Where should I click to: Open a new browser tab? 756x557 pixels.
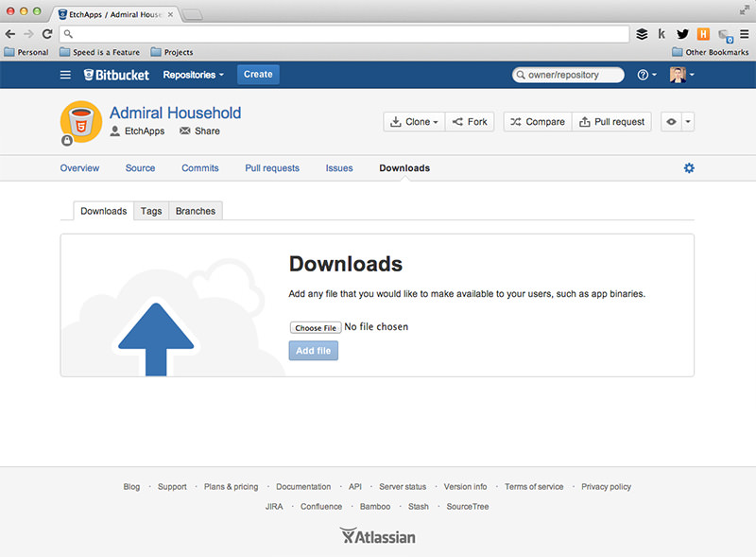tap(193, 15)
